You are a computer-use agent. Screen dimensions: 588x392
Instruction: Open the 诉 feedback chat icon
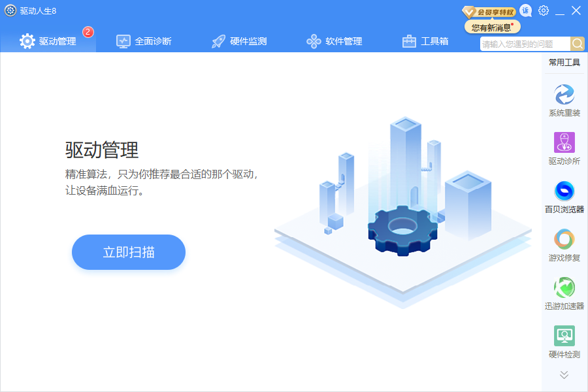tap(526, 10)
